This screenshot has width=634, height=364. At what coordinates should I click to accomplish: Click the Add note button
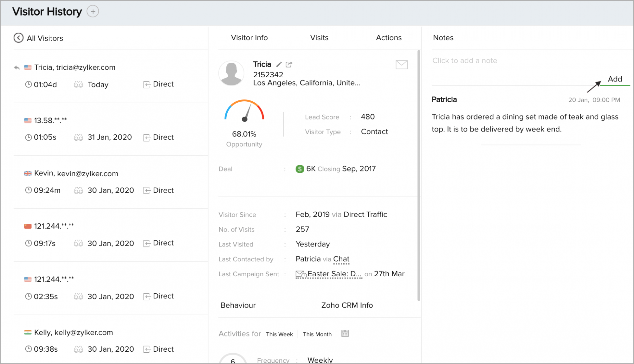click(614, 79)
